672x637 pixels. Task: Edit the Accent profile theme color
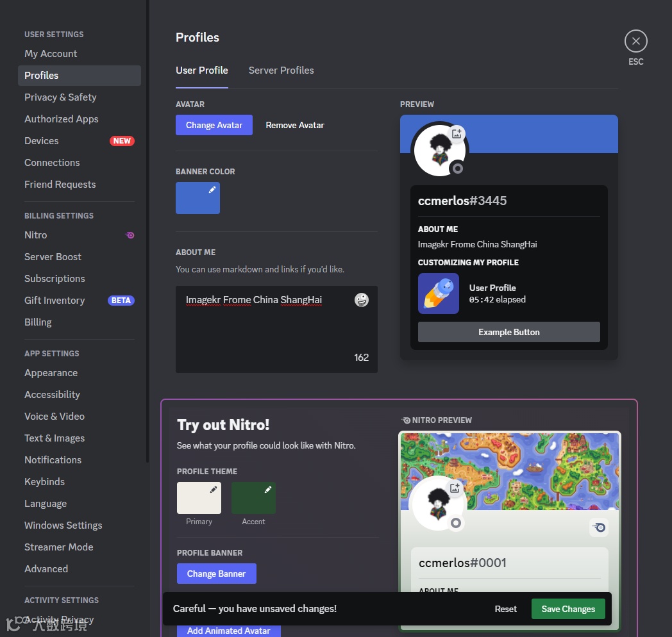[x=253, y=498]
